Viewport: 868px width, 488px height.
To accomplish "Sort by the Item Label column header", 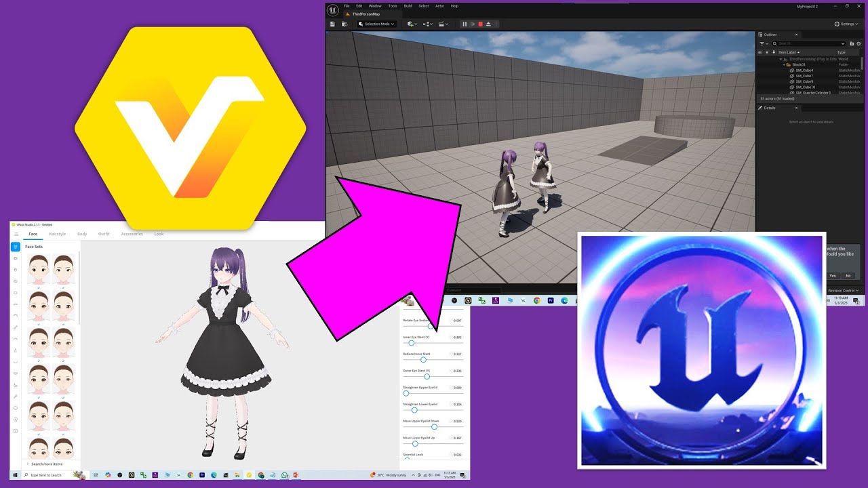I will (789, 52).
